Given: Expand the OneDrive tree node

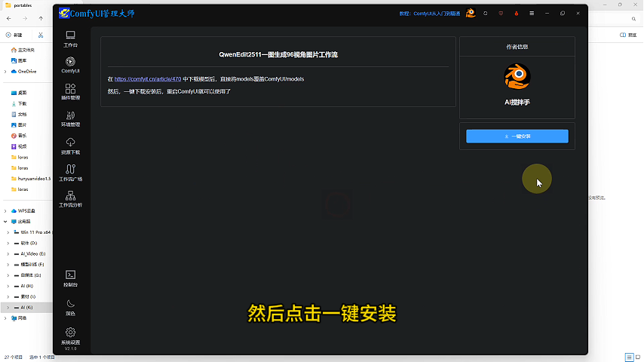Looking at the screenshot, I should click(5, 72).
